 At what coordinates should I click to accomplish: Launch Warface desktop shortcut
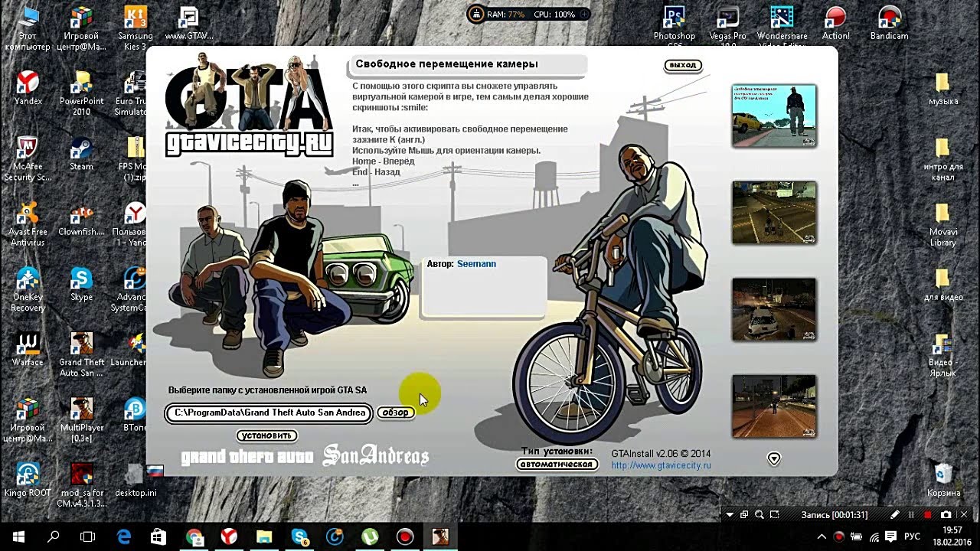tap(28, 349)
